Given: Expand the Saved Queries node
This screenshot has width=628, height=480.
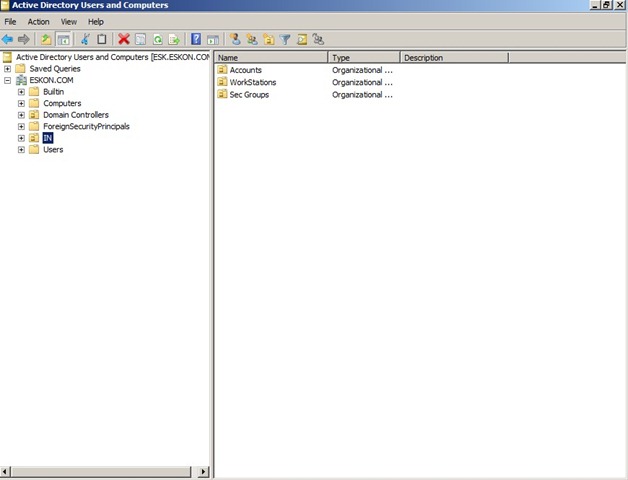Looking at the screenshot, I should point(8,69).
